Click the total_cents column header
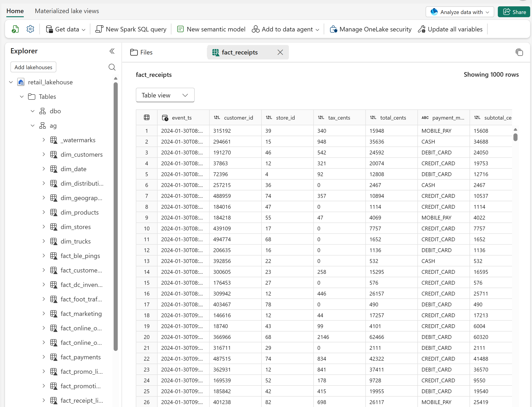532x407 pixels. pos(392,118)
